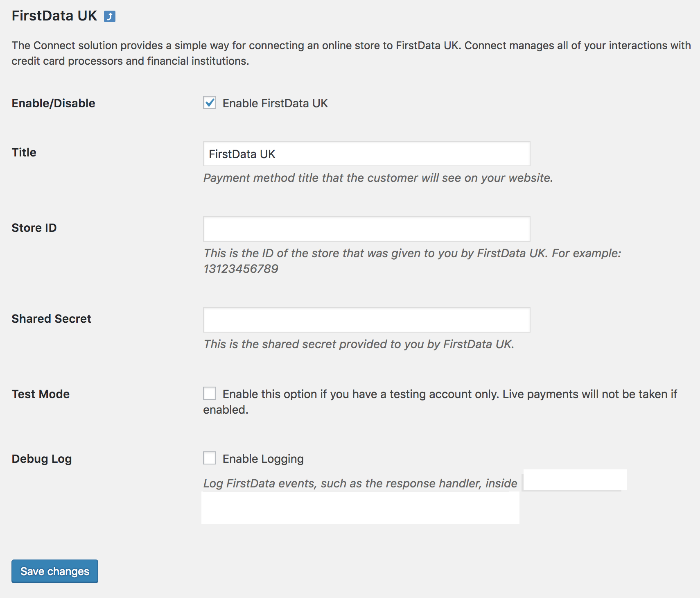Click the testing account option description text
The width and height of the screenshot is (700, 598).
pos(449,394)
